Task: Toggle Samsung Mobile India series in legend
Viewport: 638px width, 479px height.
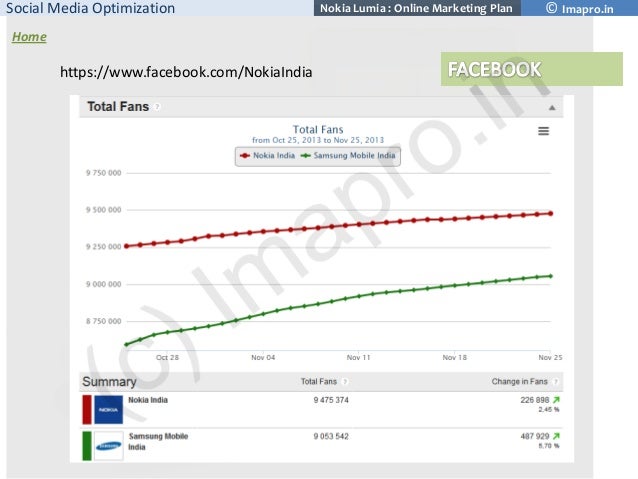Action: coord(348,155)
